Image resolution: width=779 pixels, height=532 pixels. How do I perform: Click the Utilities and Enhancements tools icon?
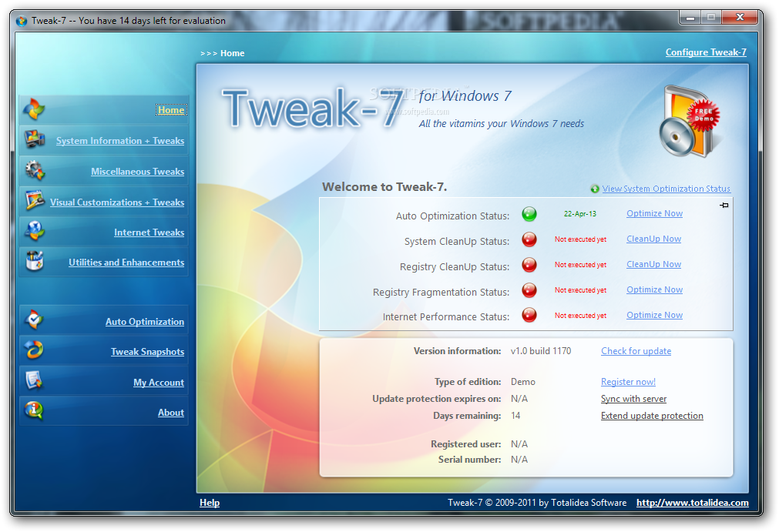(x=35, y=261)
